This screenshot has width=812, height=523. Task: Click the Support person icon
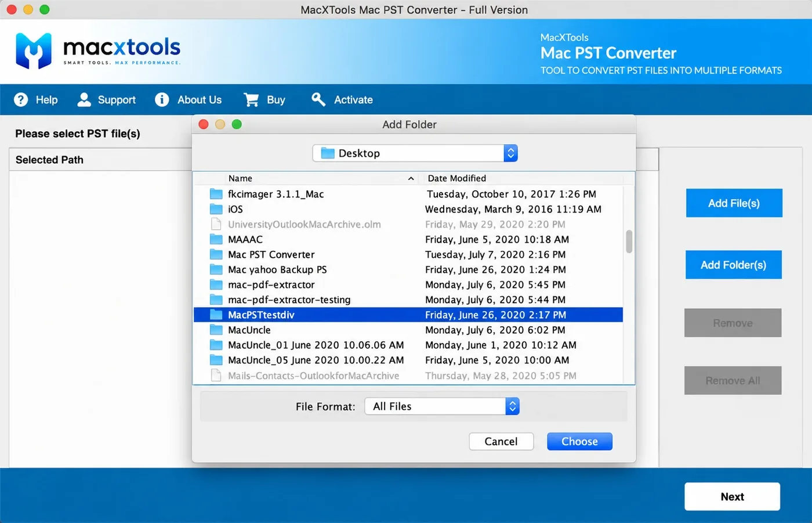coord(84,100)
